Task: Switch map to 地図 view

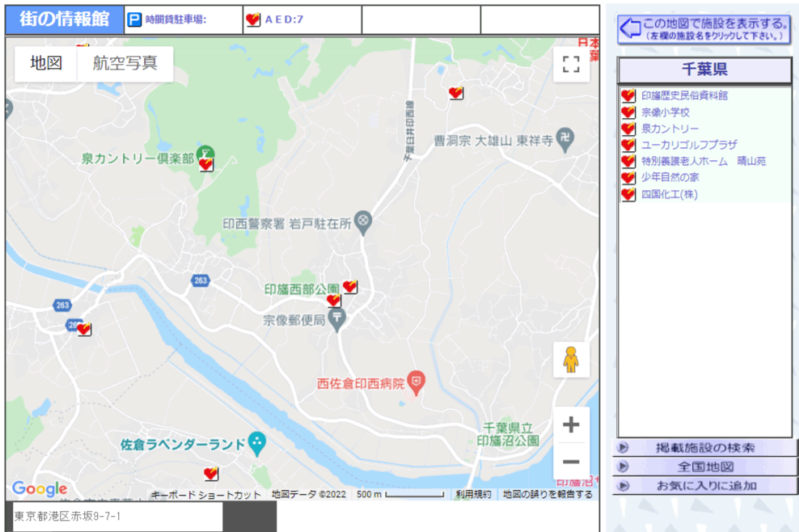Action: [46, 63]
